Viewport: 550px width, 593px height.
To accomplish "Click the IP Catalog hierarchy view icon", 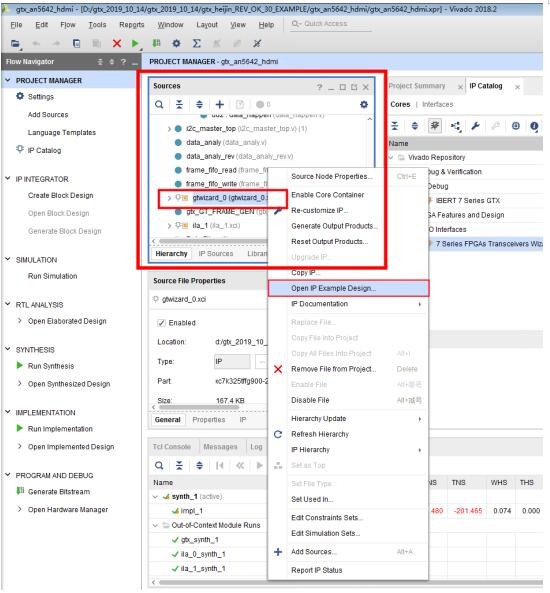I will (x=455, y=126).
